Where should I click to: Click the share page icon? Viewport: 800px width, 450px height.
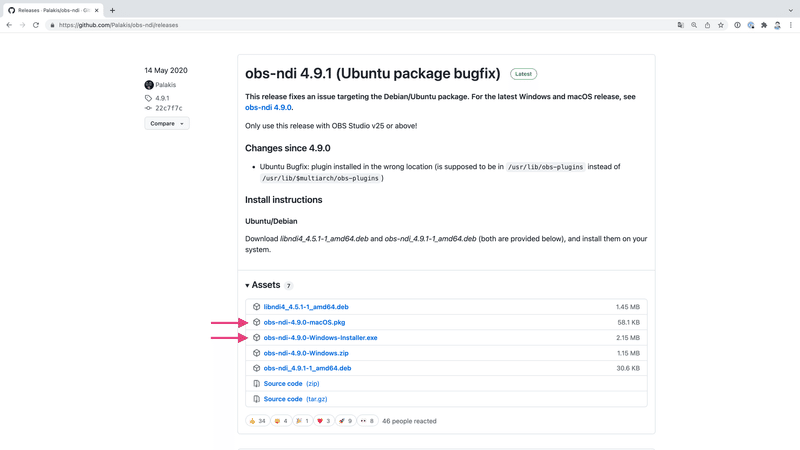point(707,25)
